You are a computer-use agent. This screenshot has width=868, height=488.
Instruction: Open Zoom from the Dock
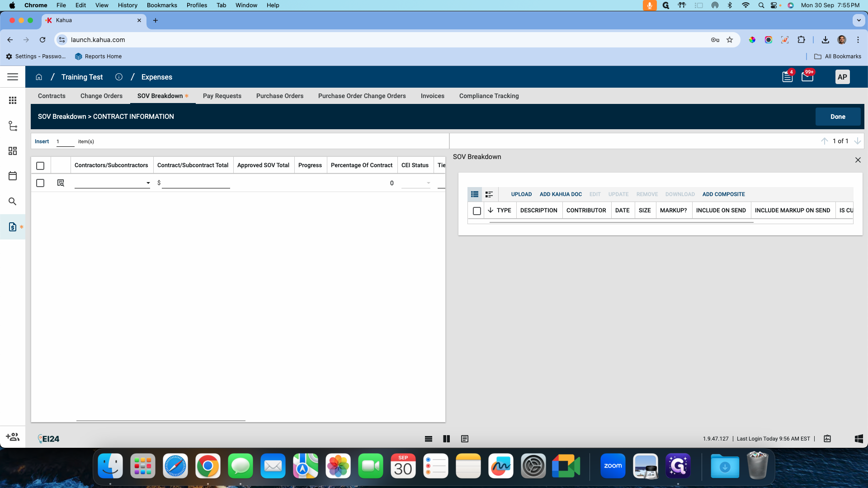click(613, 466)
